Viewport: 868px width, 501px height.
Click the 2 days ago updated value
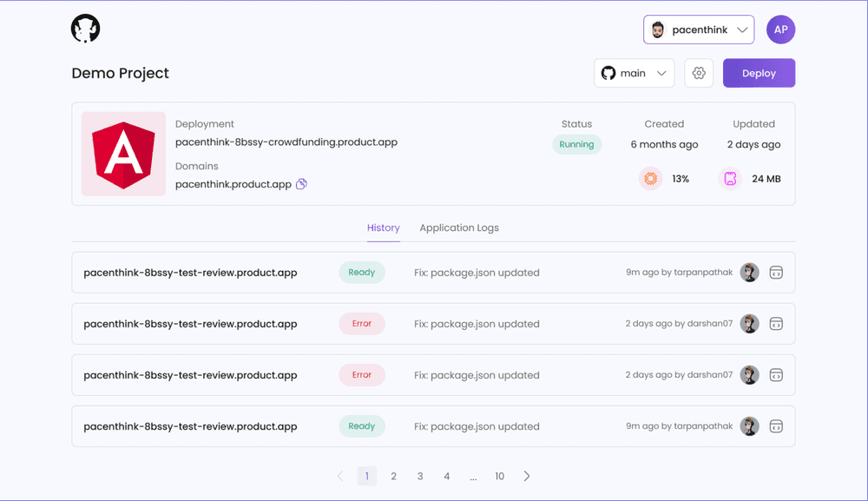(754, 144)
